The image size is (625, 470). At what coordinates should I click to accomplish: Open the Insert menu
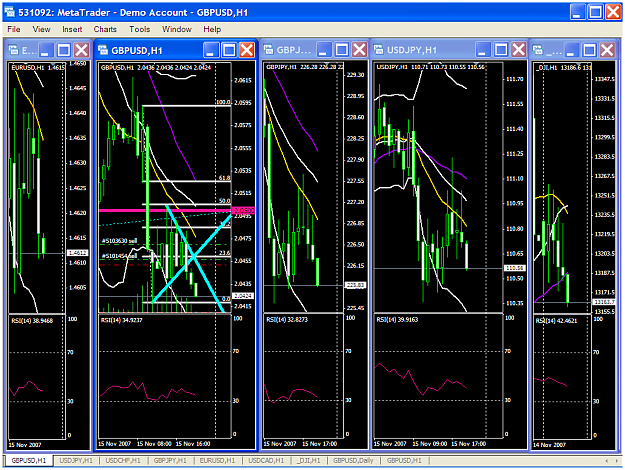tap(72, 29)
